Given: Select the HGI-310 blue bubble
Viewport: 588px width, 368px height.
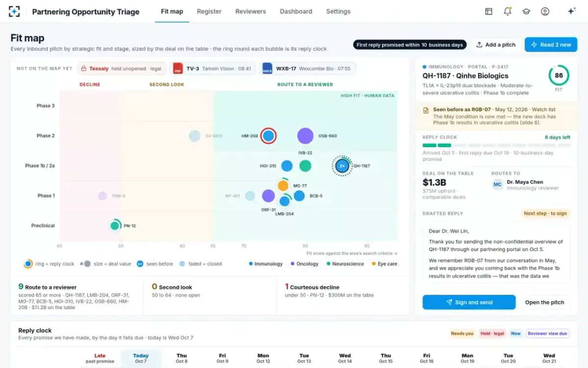Looking at the screenshot, I should [x=287, y=166].
